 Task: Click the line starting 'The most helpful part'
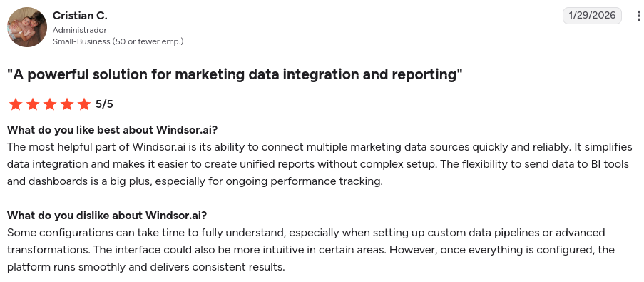click(x=320, y=147)
